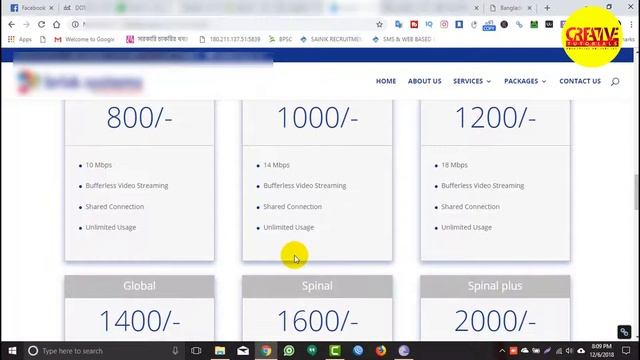
Task: Click the blue COPY extension icon
Action: [x=489, y=26]
